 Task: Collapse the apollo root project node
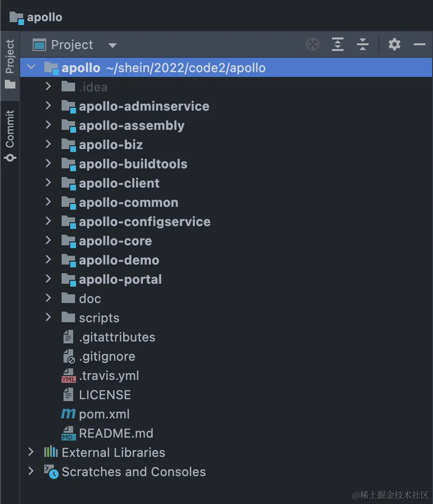[x=32, y=67]
